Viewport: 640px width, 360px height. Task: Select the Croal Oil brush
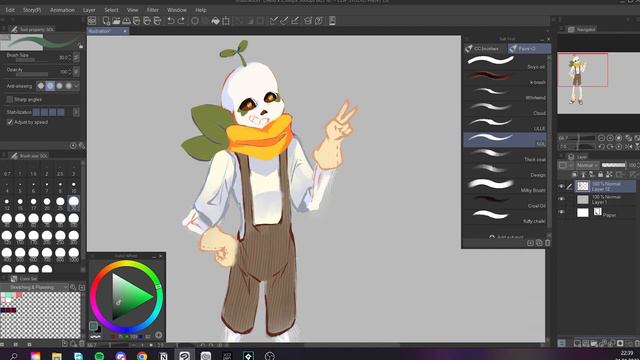click(x=505, y=201)
